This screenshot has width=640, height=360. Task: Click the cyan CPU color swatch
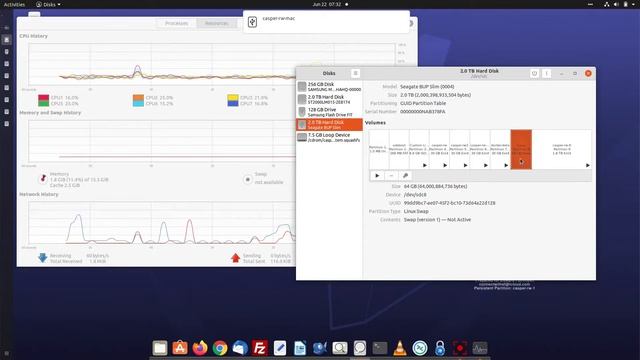point(138,104)
